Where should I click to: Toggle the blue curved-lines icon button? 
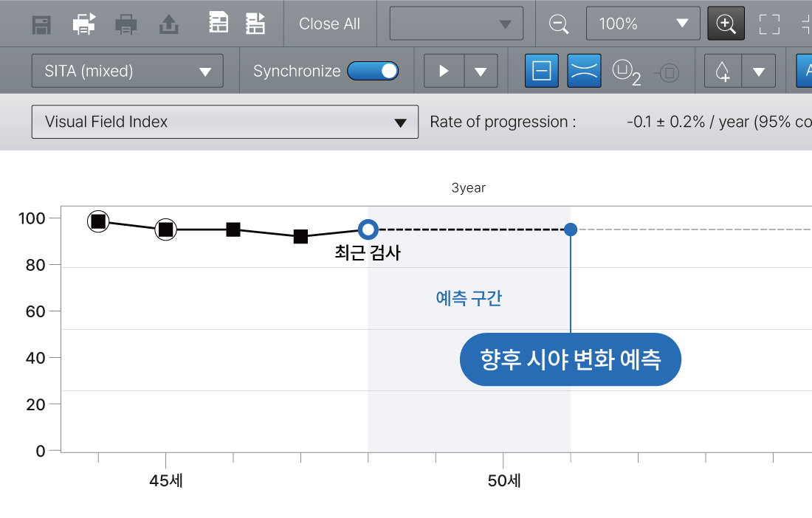[584, 71]
